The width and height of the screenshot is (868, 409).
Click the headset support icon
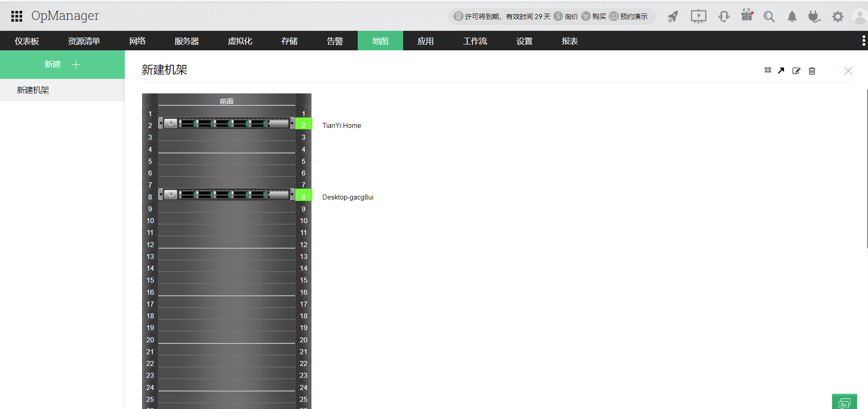[x=724, y=17]
